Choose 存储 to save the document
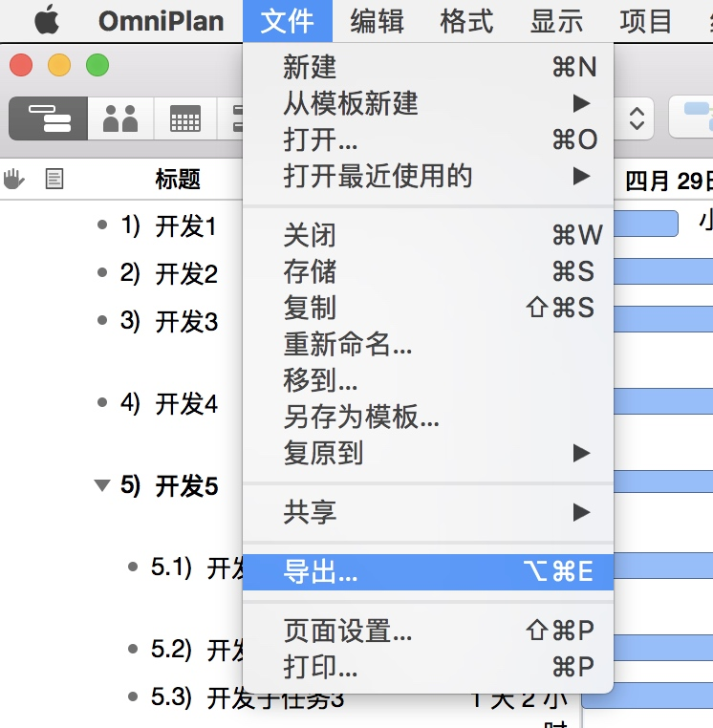 click(x=428, y=271)
